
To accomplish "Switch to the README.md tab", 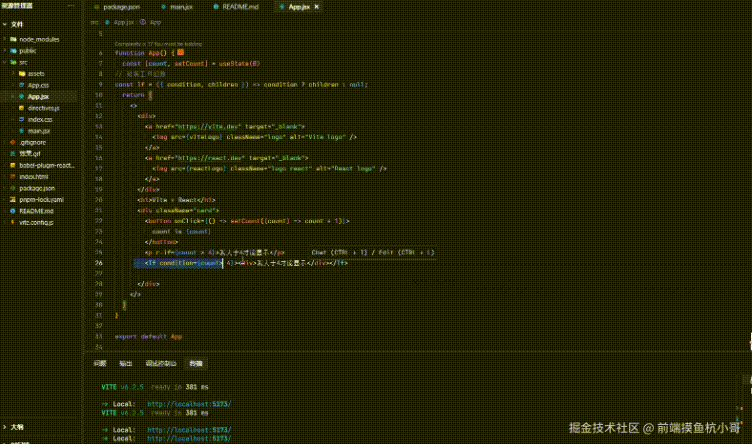I will [236, 7].
